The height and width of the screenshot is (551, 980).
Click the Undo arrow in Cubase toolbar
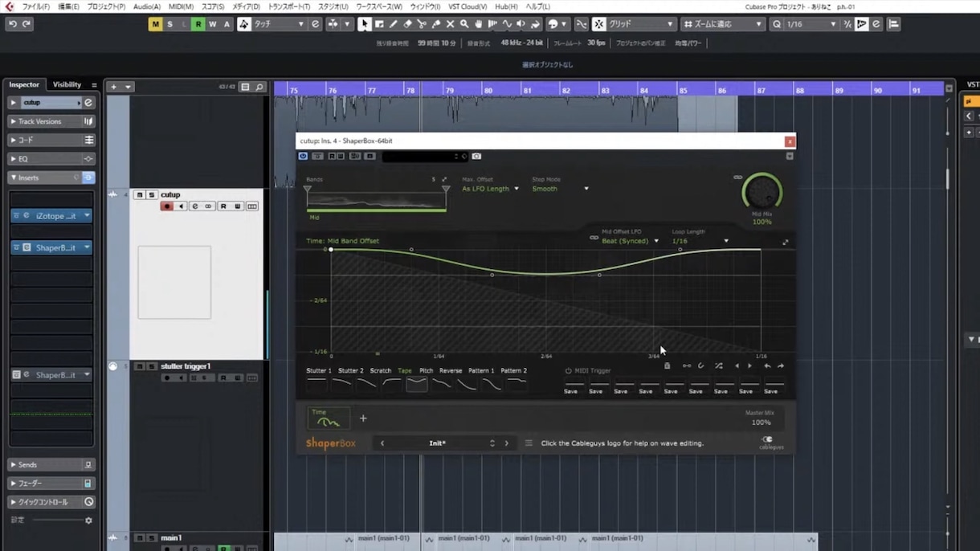(x=13, y=24)
